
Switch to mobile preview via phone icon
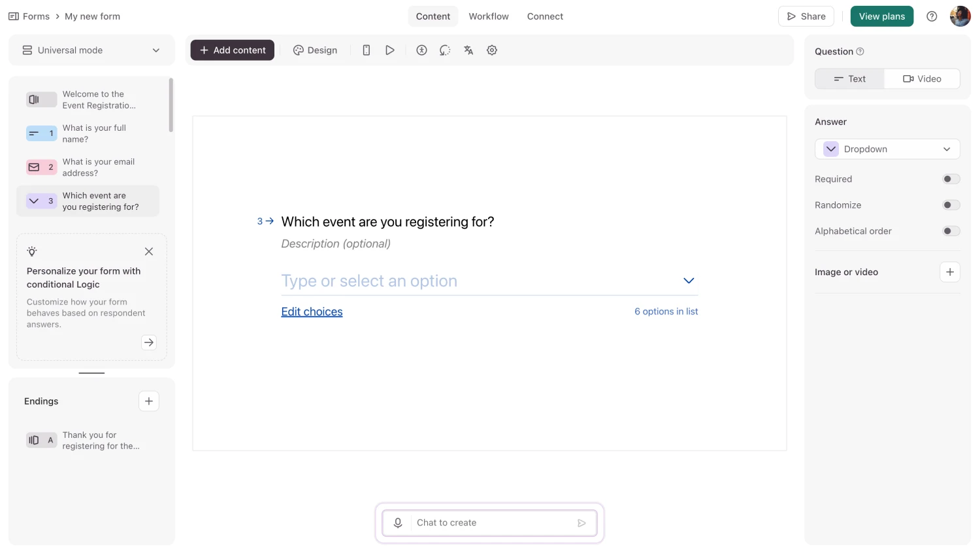point(367,50)
